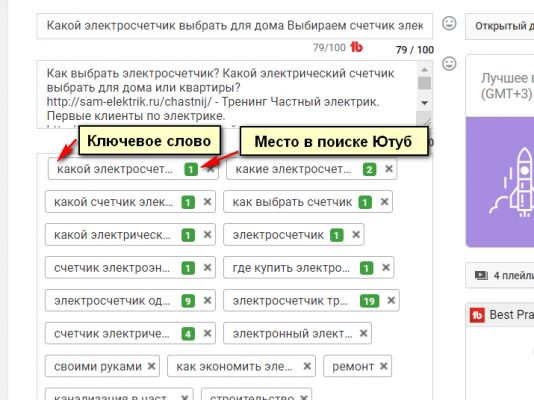Click rank badge 1 on "как выбрать счетчик"

(365, 203)
